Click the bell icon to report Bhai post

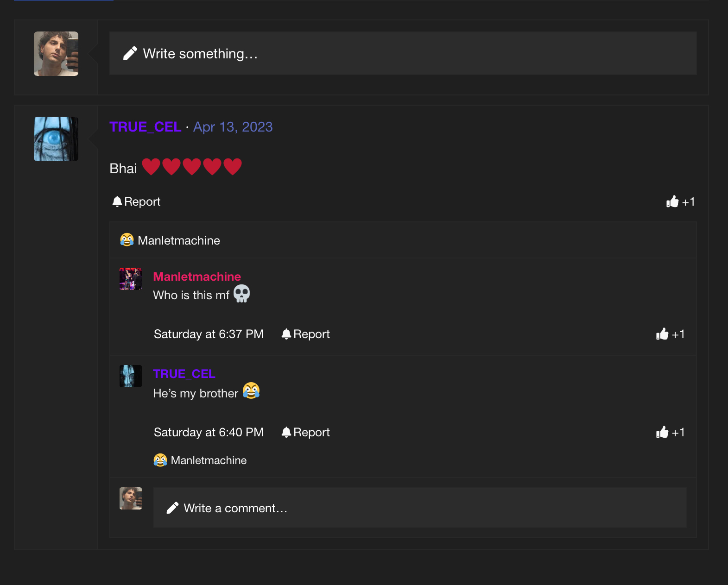(117, 201)
